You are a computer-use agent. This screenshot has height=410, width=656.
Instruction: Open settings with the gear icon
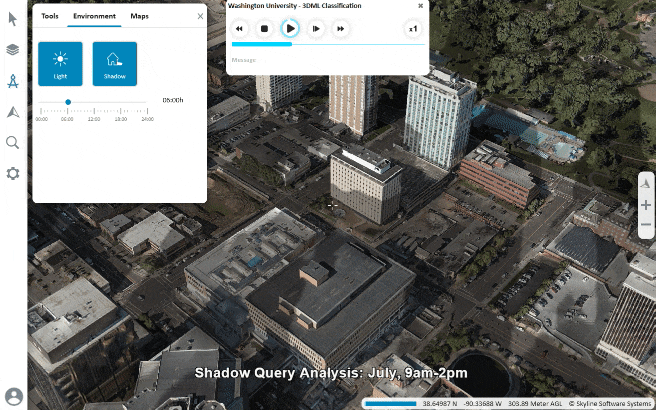pos(13,173)
